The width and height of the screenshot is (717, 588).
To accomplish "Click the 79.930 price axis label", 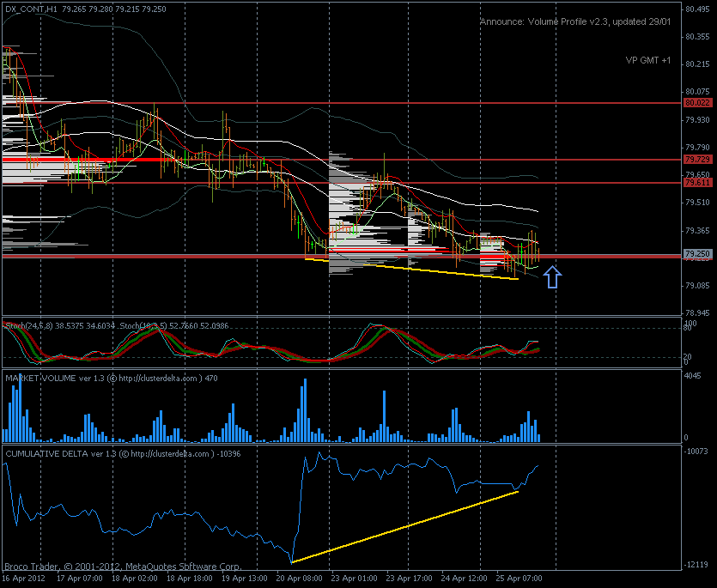I will [697, 120].
